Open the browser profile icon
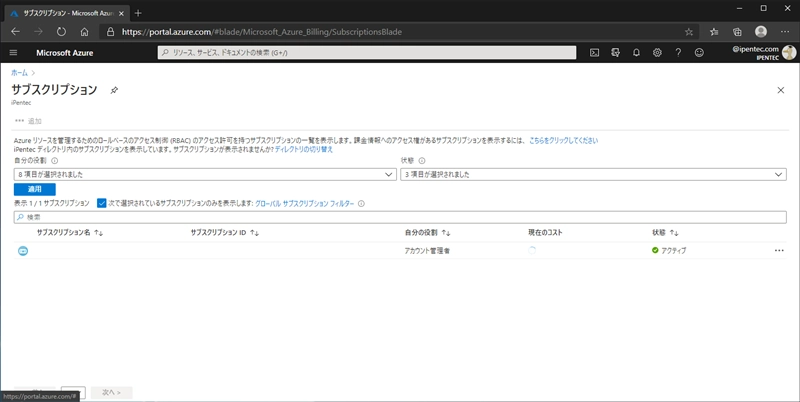The height and width of the screenshot is (402, 800). point(761,32)
